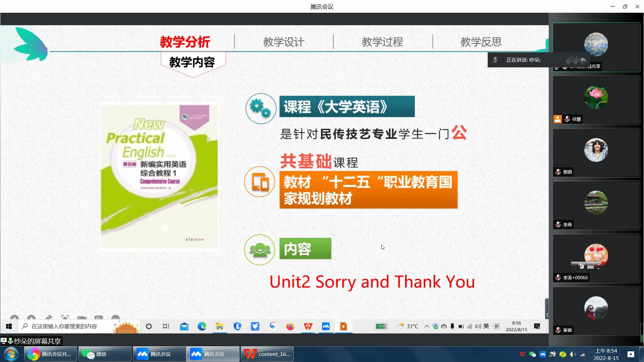Open the Windows 10 Start button in shared screen
The height and width of the screenshot is (362, 644).
click(x=9, y=326)
